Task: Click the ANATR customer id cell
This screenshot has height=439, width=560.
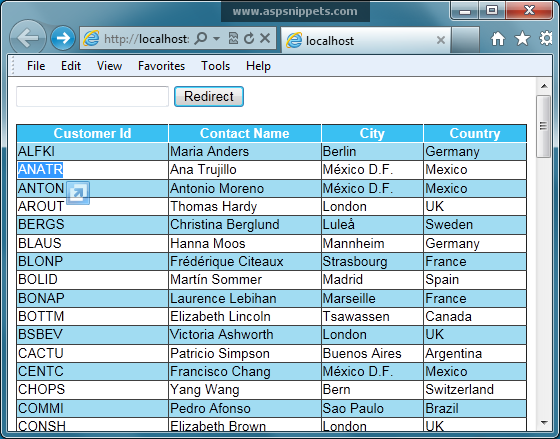Action: [92, 170]
